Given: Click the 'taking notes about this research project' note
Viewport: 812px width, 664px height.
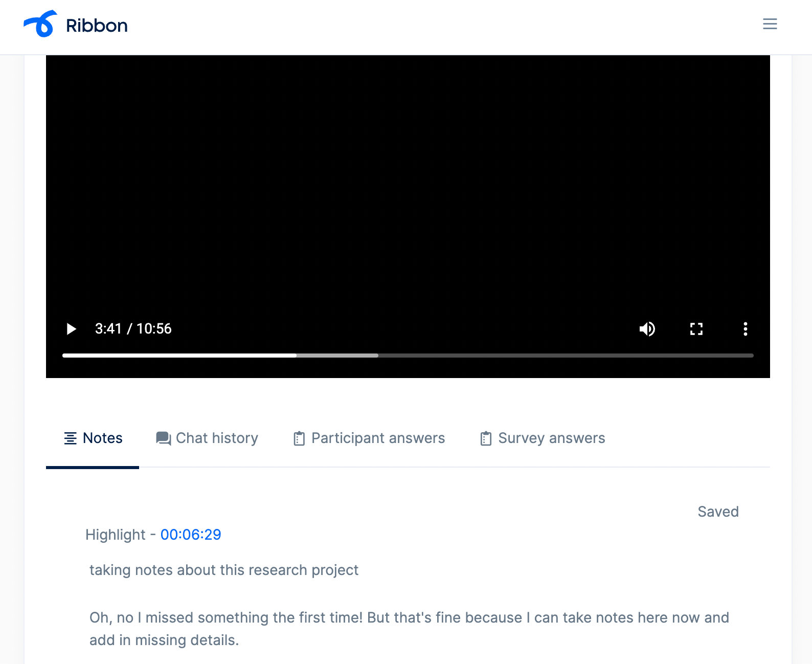Looking at the screenshot, I should [224, 570].
